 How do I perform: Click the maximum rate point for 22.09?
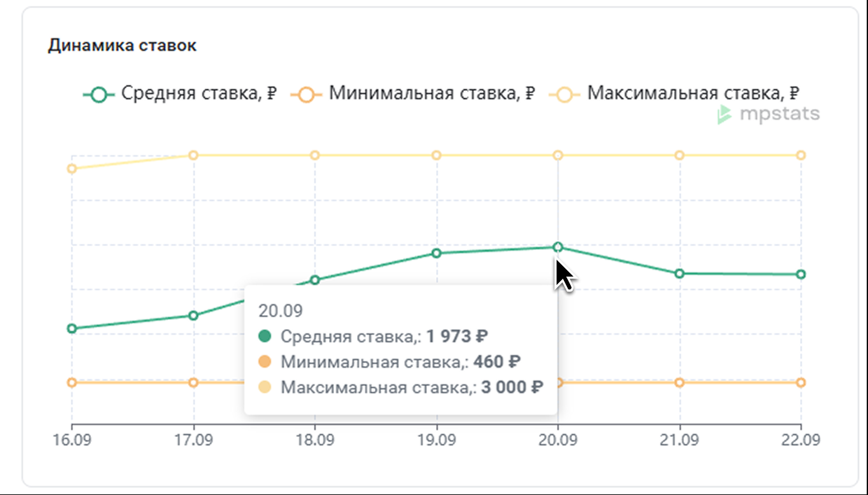(801, 155)
